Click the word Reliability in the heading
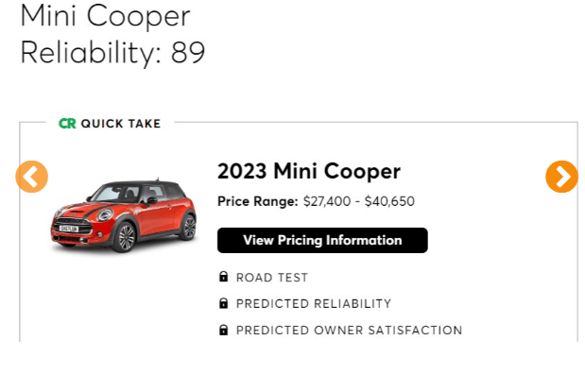This screenshot has height=392, width=585. (x=91, y=52)
